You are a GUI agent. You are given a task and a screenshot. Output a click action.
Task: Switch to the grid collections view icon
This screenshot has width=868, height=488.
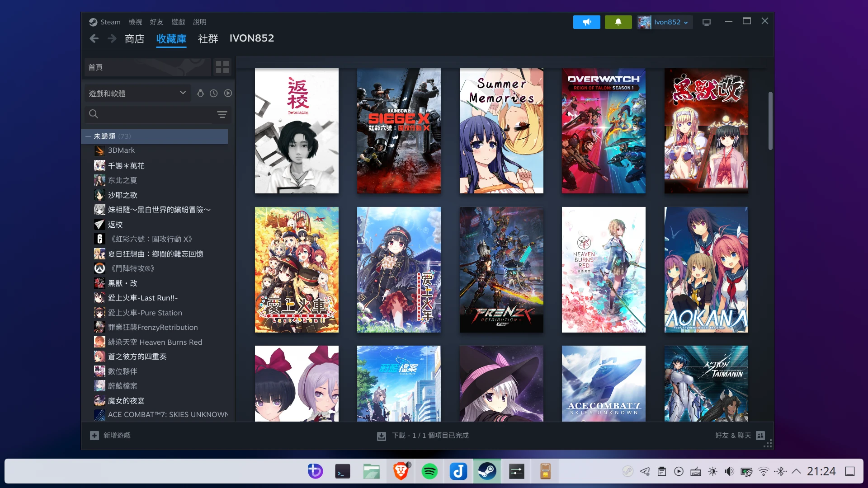(x=222, y=67)
